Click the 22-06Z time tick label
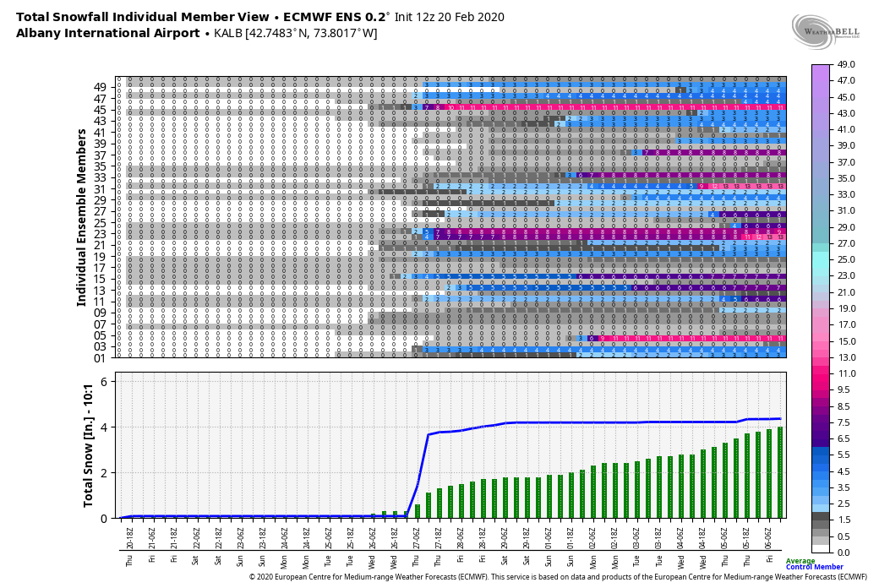Screen dimensions: 879x588 tap(196, 538)
